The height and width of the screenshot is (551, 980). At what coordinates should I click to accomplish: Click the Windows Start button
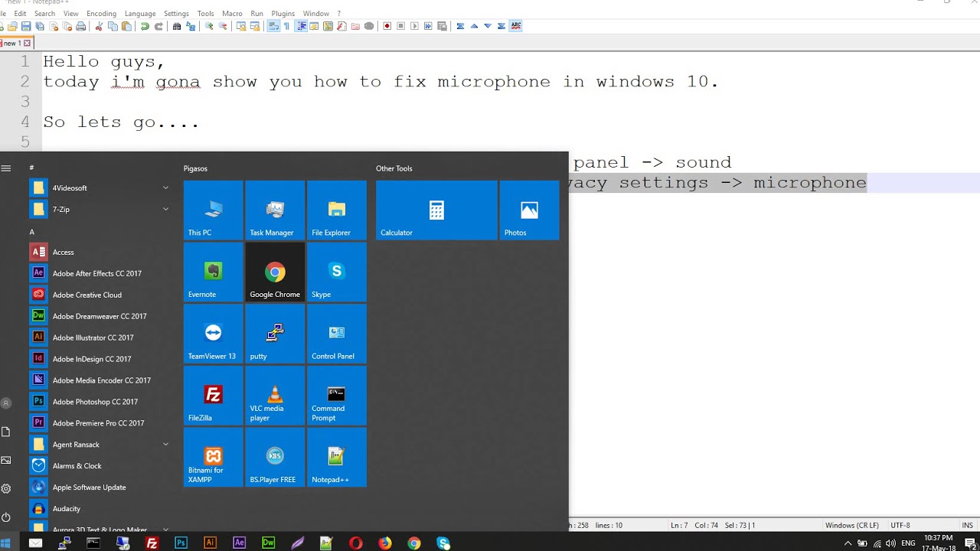click(x=6, y=543)
